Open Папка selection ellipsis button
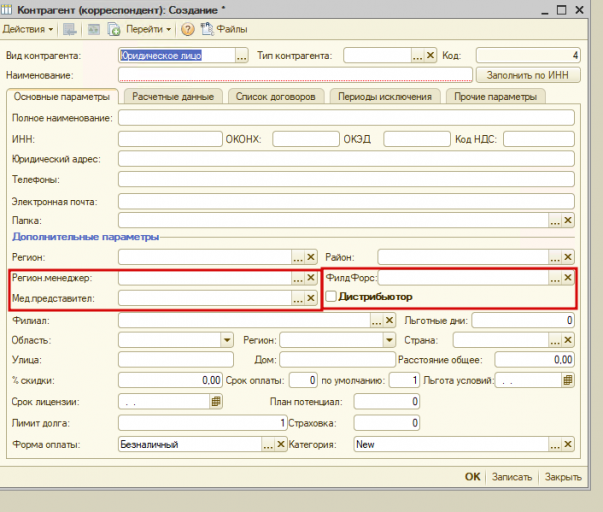 point(555,220)
